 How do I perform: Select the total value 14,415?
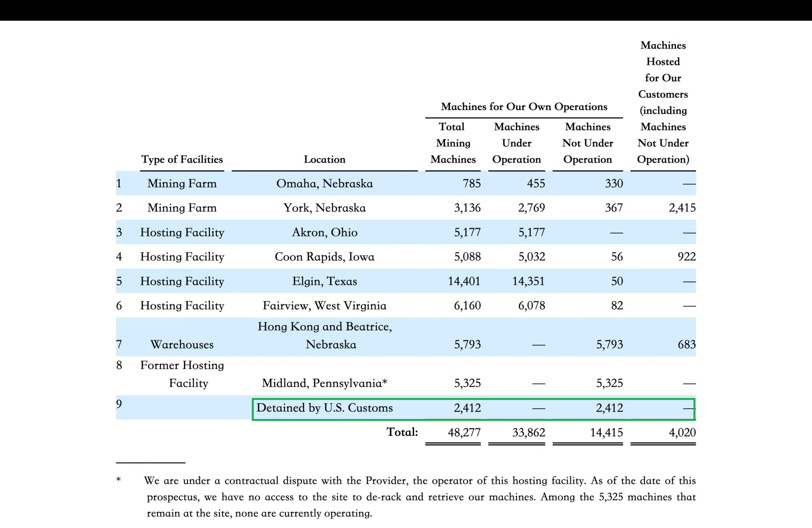(606, 432)
